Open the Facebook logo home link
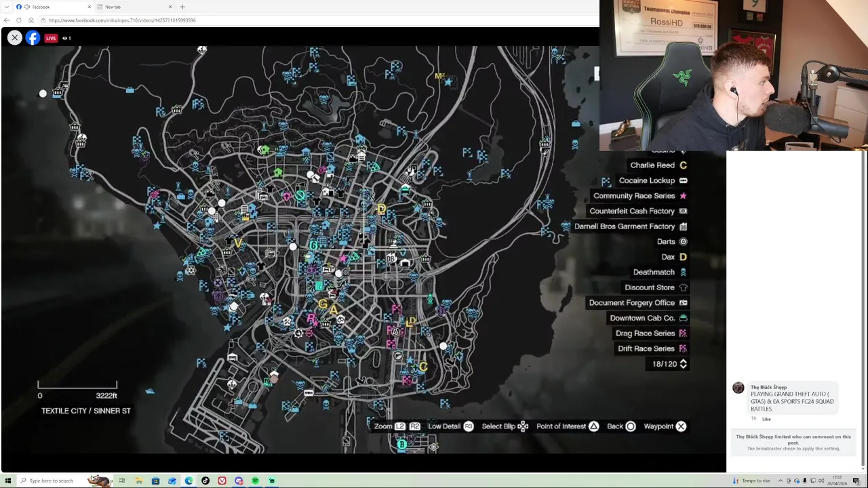Screen dimensions: 868x488 (33, 38)
